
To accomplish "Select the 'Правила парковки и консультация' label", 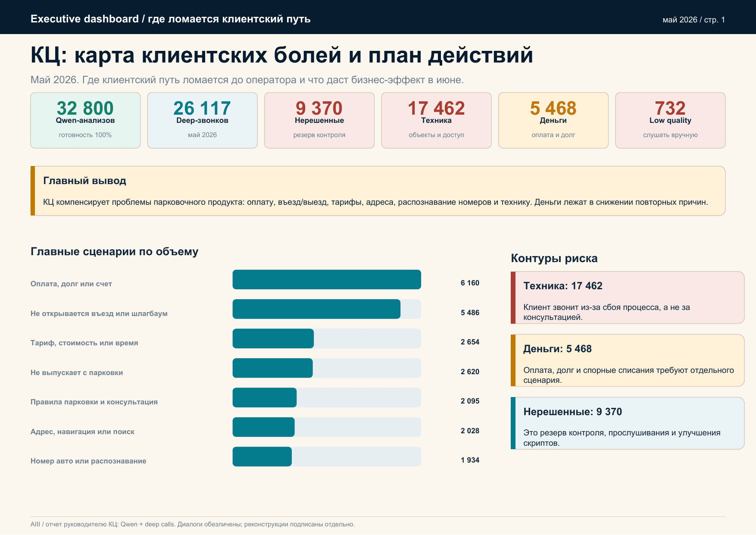I will click(x=94, y=402).
